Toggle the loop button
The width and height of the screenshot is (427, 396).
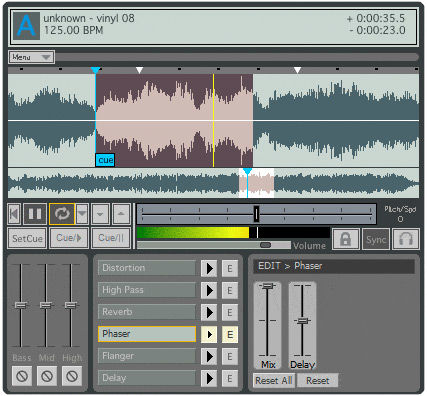coord(62,214)
